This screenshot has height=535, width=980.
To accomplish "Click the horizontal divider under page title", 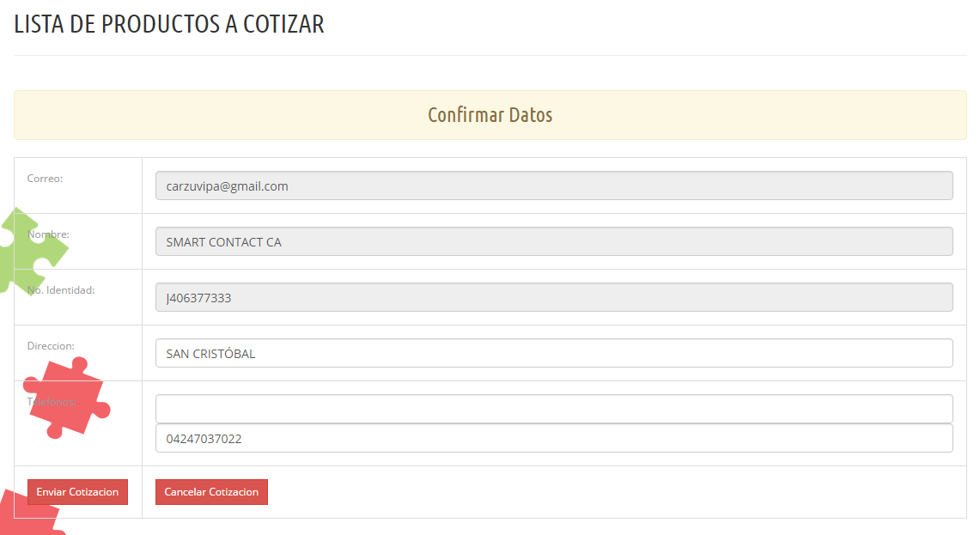I will click(x=490, y=56).
